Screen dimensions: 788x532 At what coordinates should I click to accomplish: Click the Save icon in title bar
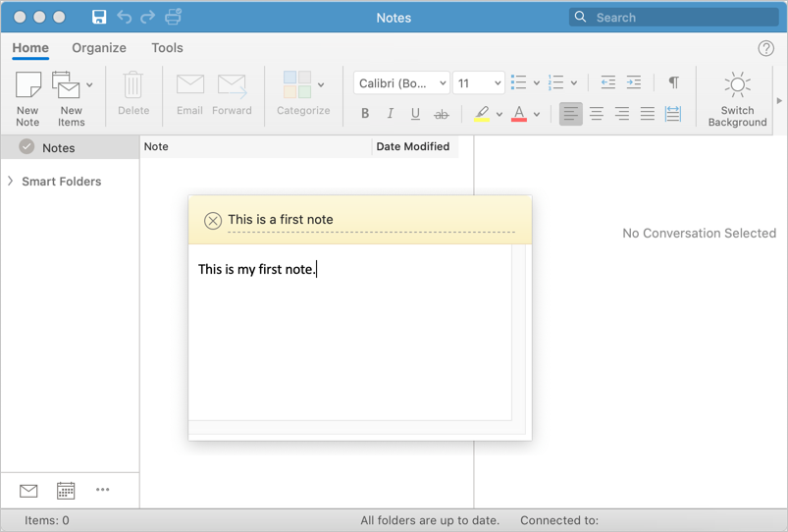point(99,17)
